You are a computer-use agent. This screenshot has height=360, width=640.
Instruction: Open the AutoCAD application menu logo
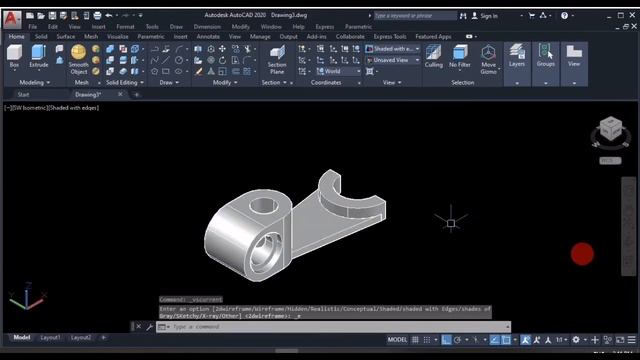click(12, 19)
